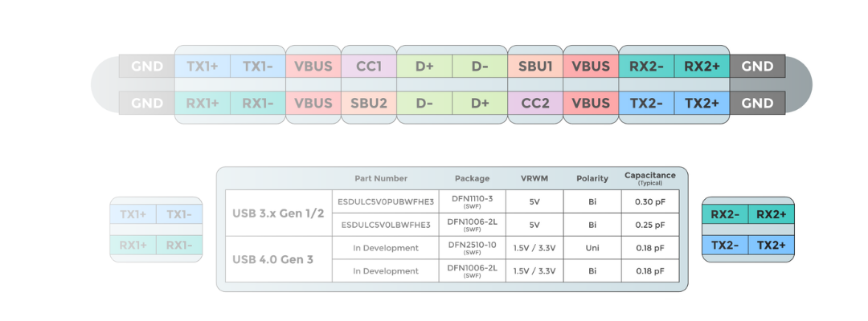
Task: Open part number ESDULC5V0PUBWFHE3
Action: [x=386, y=201]
